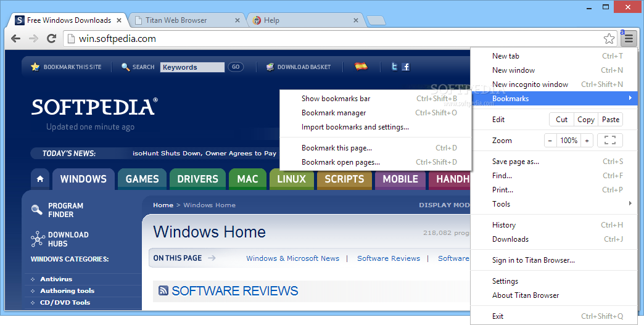
Task: Expand the Bookmarks submenu entry
Action: (554, 99)
